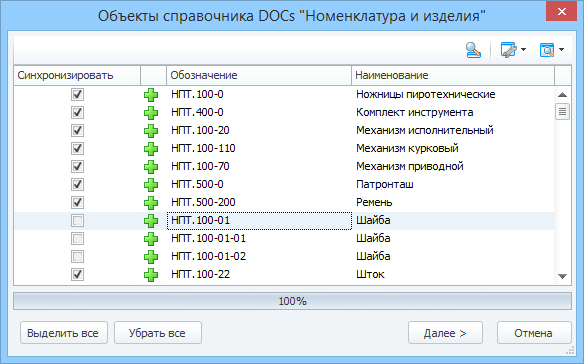Image resolution: width=584 pixels, height=364 pixels.
Task: Click green plus icon for НПТ.100-22
Action: tap(151, 275)
